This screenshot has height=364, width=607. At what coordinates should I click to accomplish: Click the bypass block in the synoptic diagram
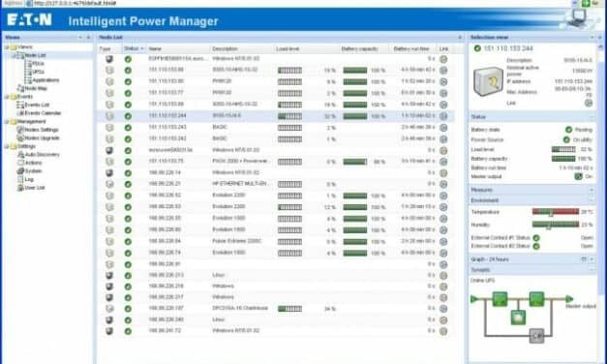(536, 335)
